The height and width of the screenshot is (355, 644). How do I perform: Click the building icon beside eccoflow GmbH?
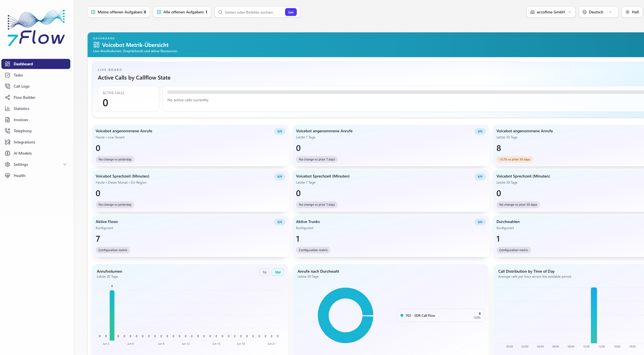532,12
